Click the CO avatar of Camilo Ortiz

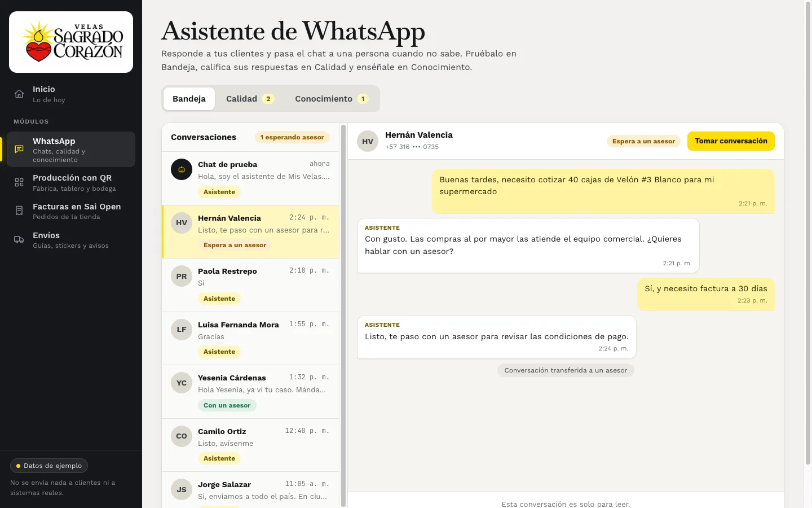tap(182, 436)
